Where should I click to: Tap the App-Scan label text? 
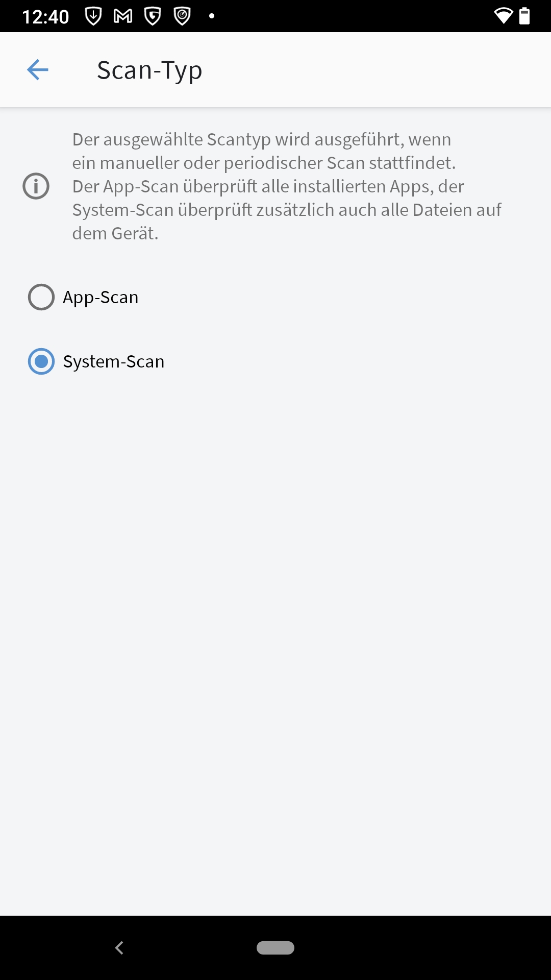click(101, 297)
